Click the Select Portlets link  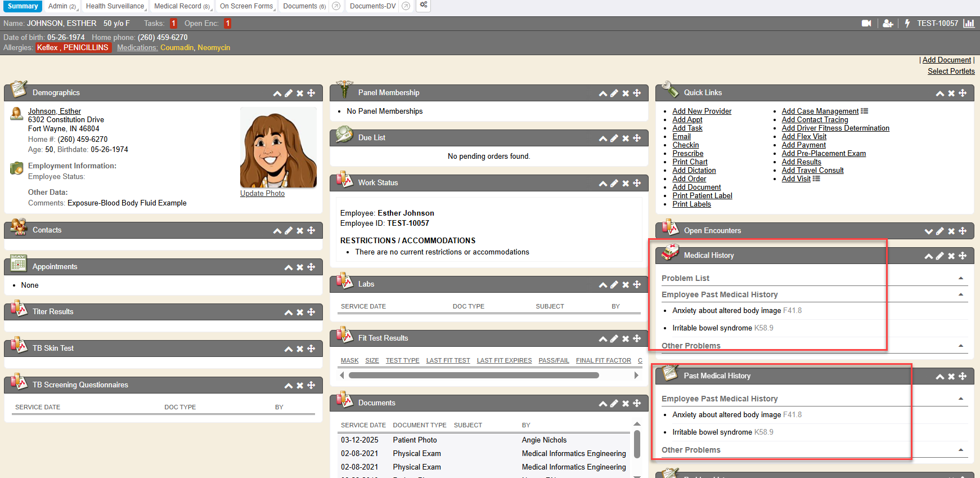951,72
